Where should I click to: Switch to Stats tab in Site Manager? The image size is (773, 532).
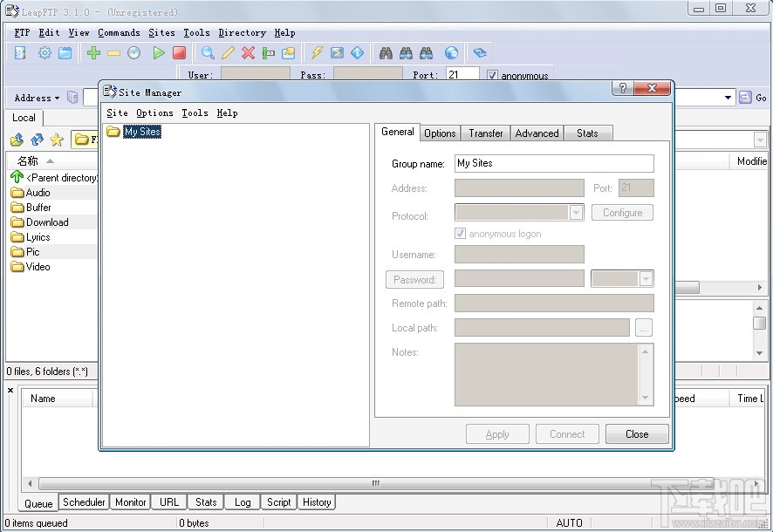tap(587, 133)
